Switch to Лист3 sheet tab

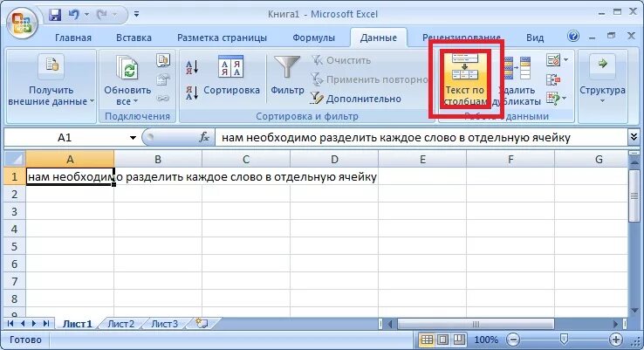click(x=164, y=324)
